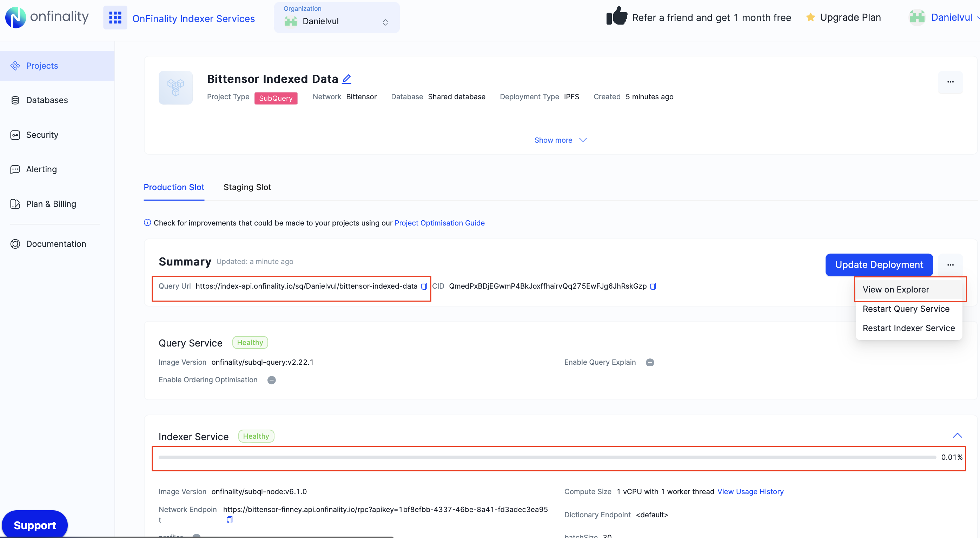Viewport: 980px width, 538px height.
Task: Toggle the profiler setting
Action: tap(196, 536)
